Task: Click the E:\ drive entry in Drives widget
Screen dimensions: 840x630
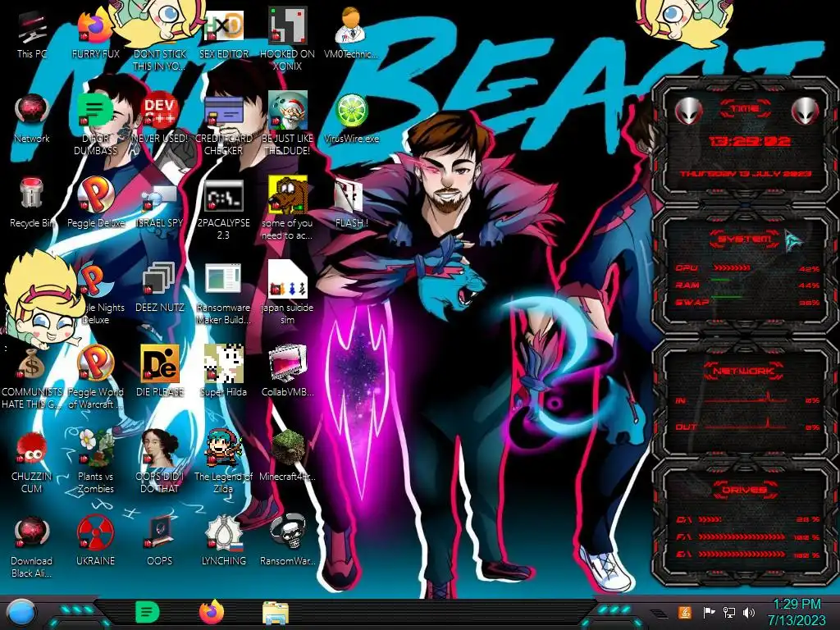Action: [x=748, y=555]
